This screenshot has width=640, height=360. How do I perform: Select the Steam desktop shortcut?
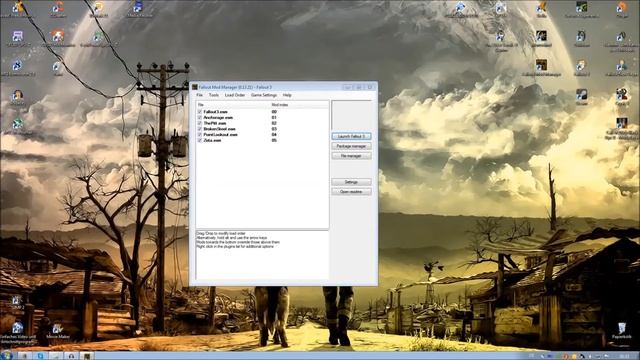pos(581,97)
